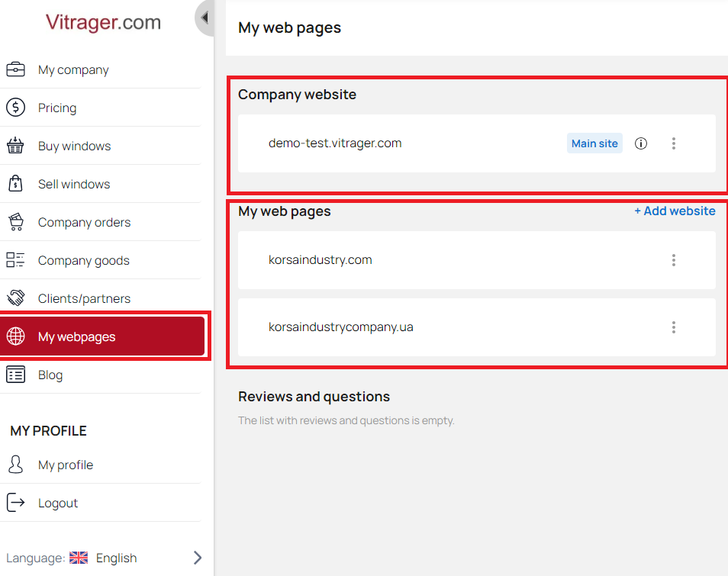Click the Reviews and questions heading
Viewport: 728px width, 576px height.
(x=314, y=397)
